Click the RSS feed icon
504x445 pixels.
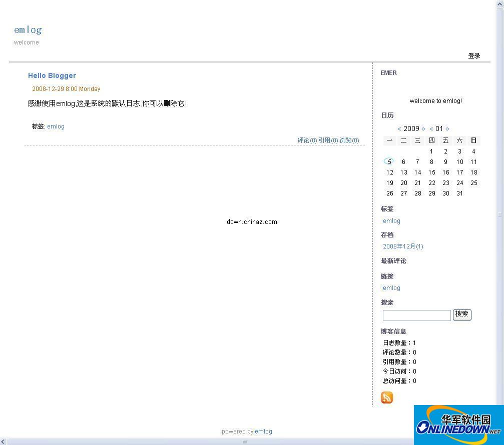[x=386, y=397]
